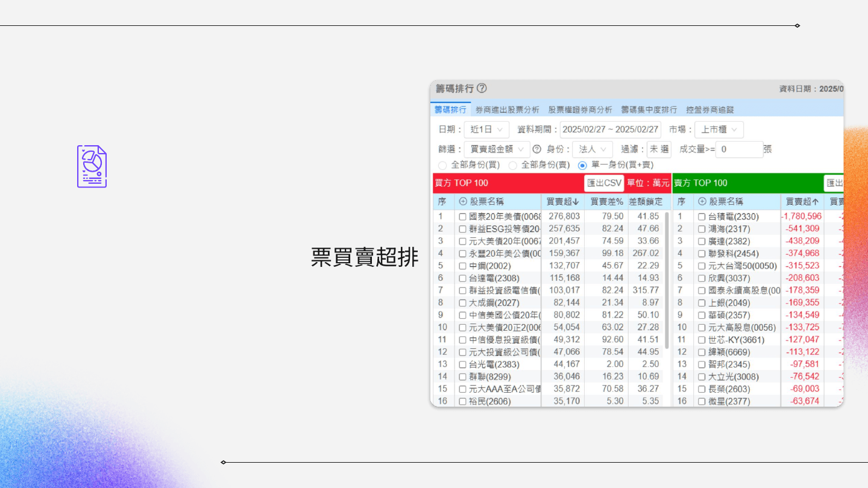
Task: Click the plus icon in seller 股票名稱 header
Action: pyautogui.click(x=702, y=202)
